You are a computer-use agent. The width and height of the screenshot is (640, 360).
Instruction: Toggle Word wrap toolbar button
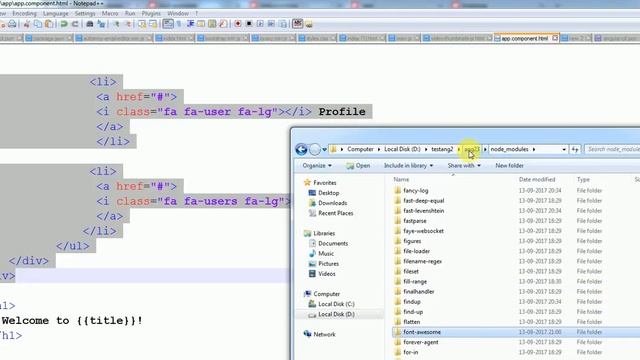(168, 24)
